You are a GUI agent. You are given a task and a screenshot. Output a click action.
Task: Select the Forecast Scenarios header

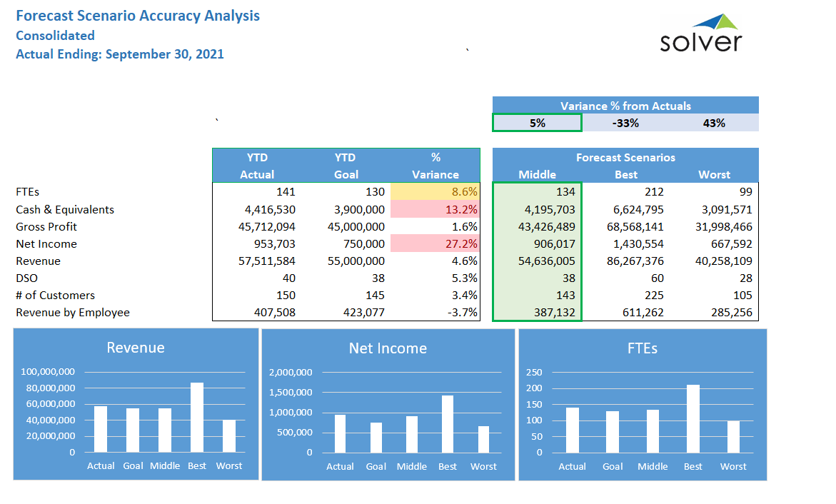pyautogui.click(x=625, y=157)
